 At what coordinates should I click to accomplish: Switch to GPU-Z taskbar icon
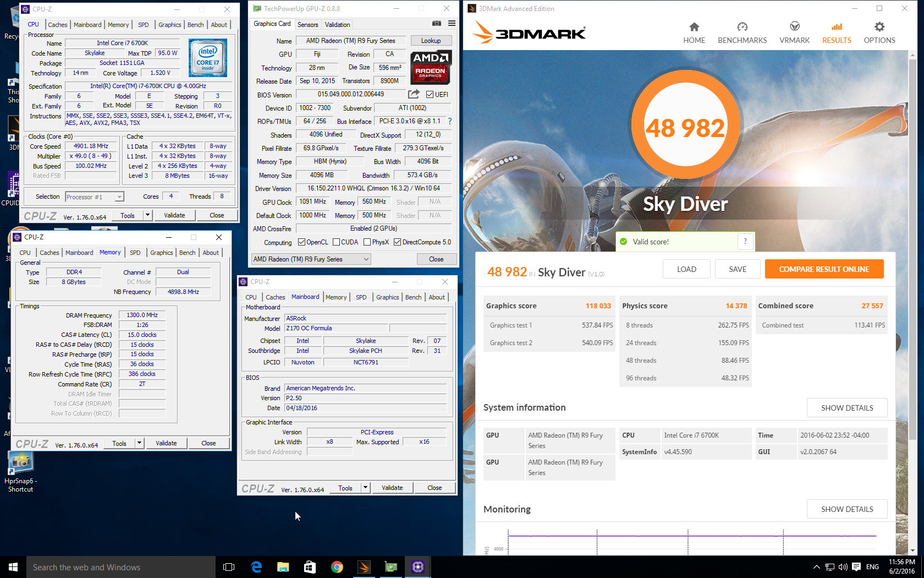coord(391,567)
